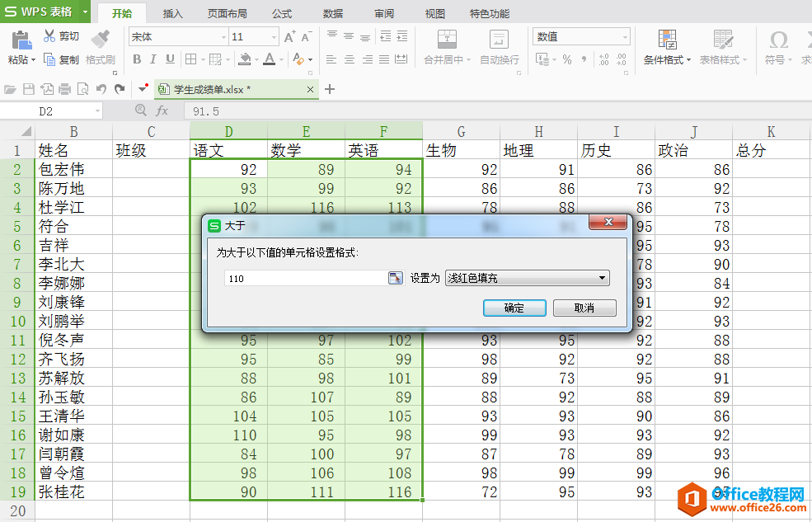Switch to the 公式 ribbon tab
Image resolution: width=812 pixels, height=522 pixels.
click(282, 14)
